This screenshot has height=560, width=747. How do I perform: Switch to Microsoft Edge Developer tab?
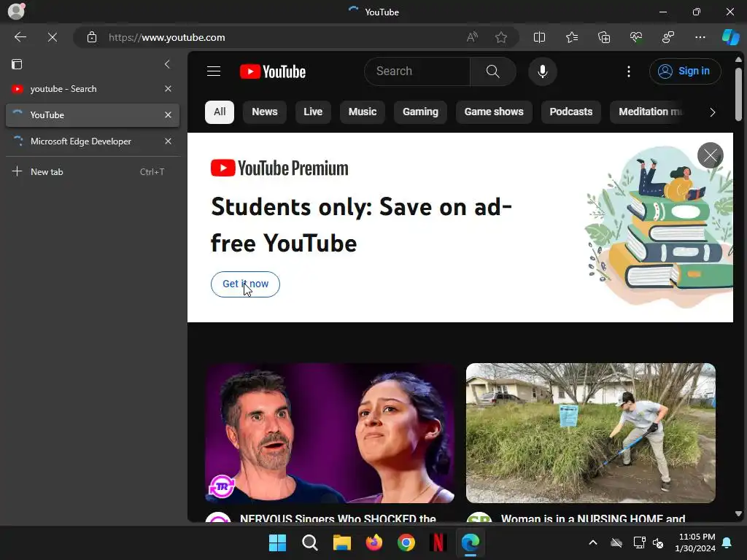click(93, 141)
